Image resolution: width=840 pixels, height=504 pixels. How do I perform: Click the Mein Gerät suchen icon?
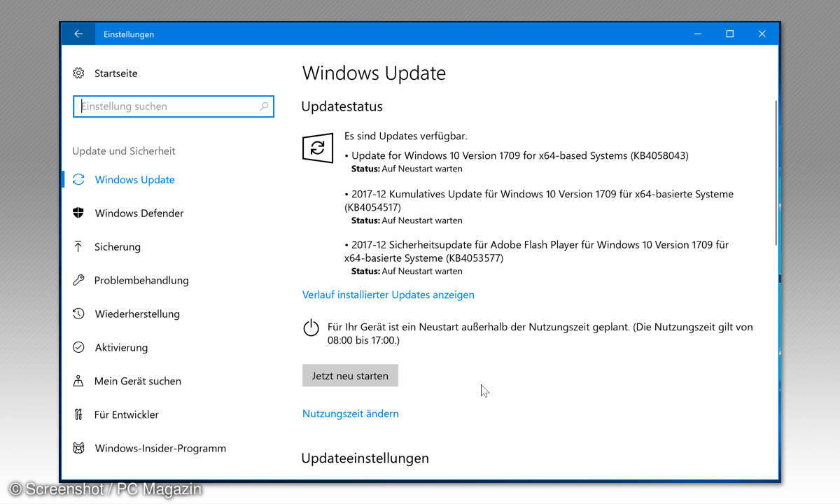coord(78,381)
